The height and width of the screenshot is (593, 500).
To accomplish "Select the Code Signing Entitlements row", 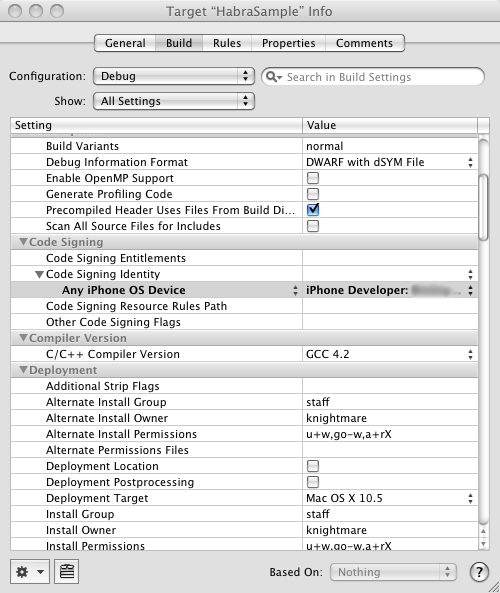I will pyautogui.click(x=244, y=258).
